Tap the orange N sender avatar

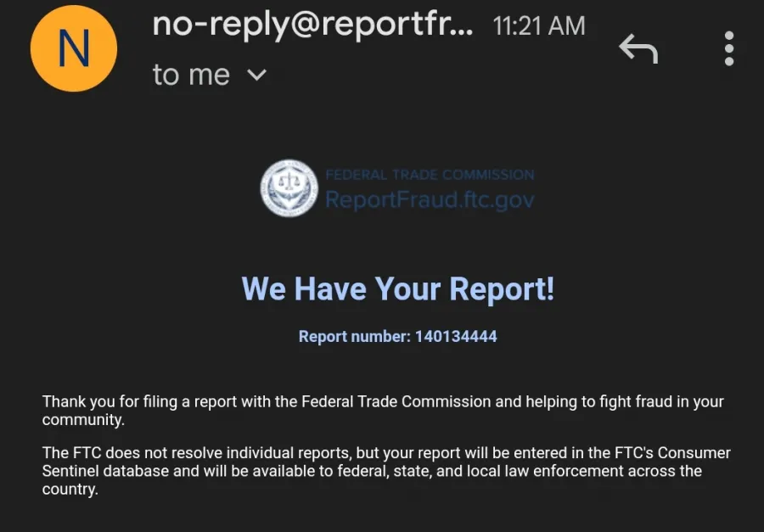coord(74,48)
